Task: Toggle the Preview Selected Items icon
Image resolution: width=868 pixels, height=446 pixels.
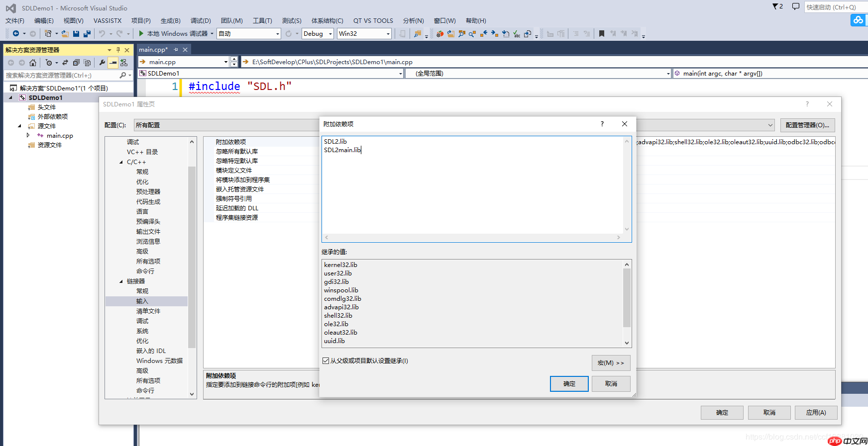Action: click(113, 63)
